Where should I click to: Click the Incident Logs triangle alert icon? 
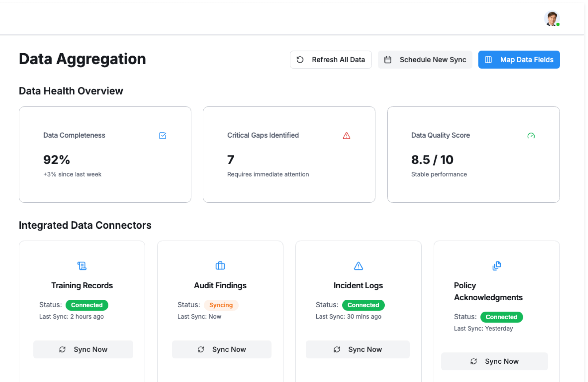pyautogui.click(x=358, y=266)
